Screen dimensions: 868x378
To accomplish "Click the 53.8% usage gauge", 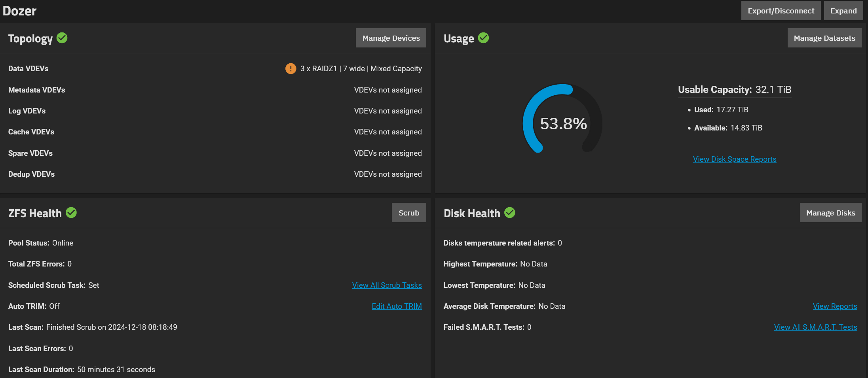I will point(563,123).
